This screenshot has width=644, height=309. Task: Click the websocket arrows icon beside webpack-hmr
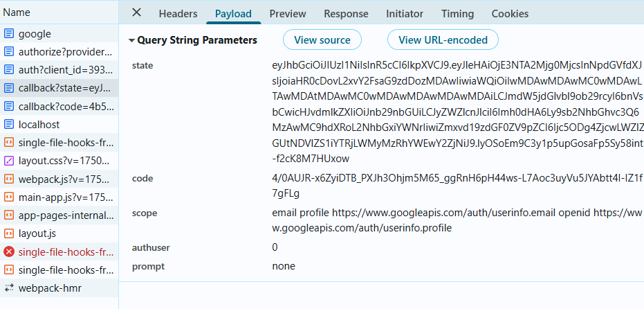click(8, 288)
